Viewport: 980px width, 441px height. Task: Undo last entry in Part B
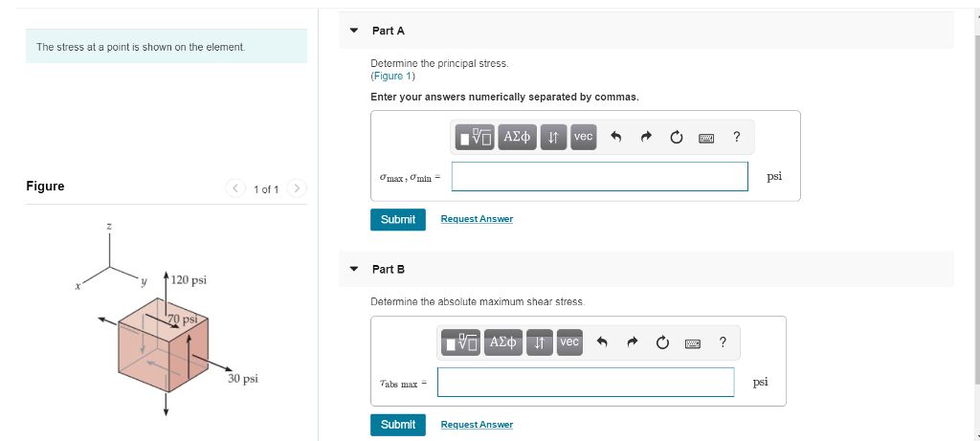(603, 342)
